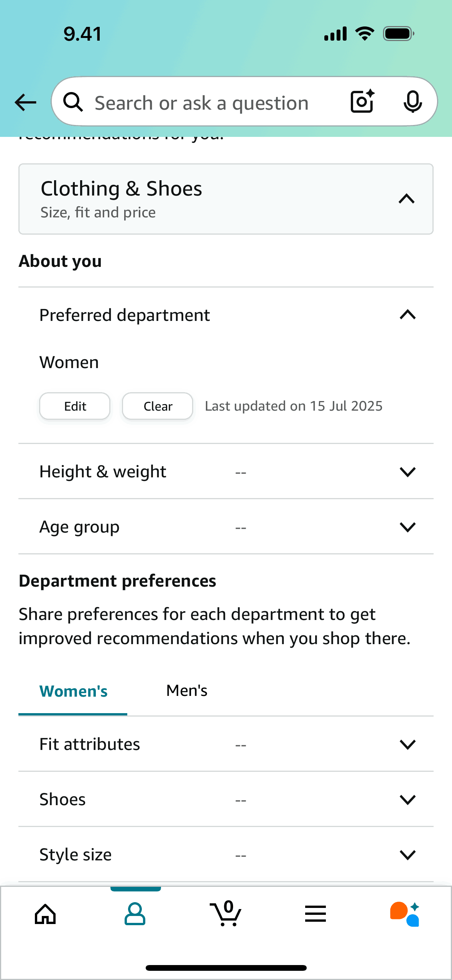
Task: Expand the Height & weight row
Action: pyautogui.click(x=408, y=472)
